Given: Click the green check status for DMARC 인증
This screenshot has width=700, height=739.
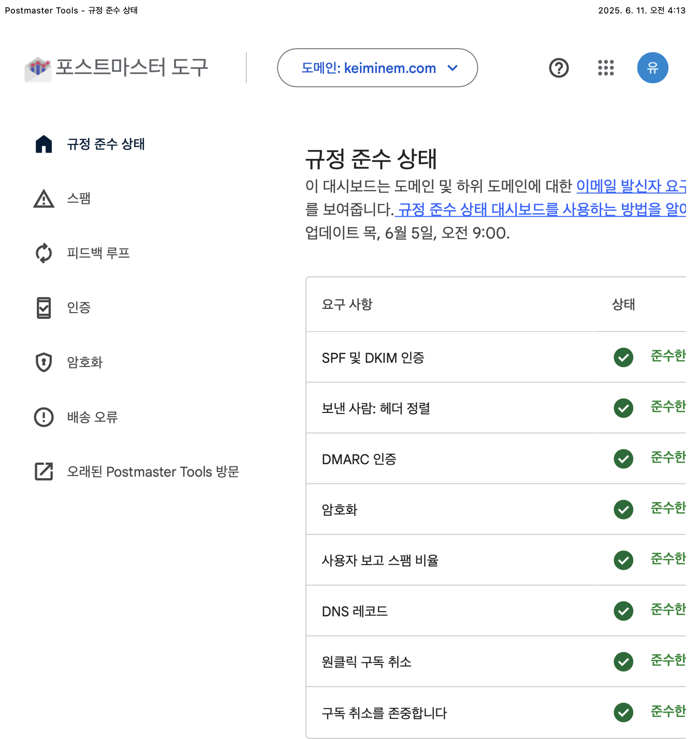Looking at the screenshot, I should click(623, 459).
